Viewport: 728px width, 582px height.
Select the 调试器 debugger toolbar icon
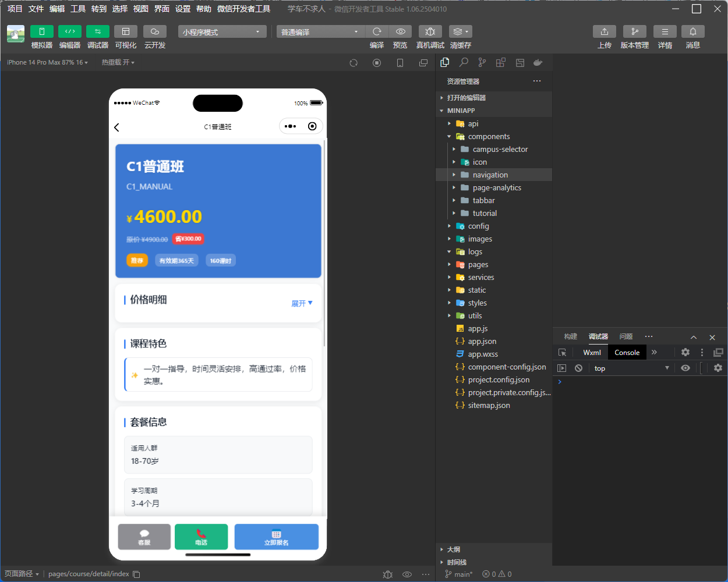(97, 31)
